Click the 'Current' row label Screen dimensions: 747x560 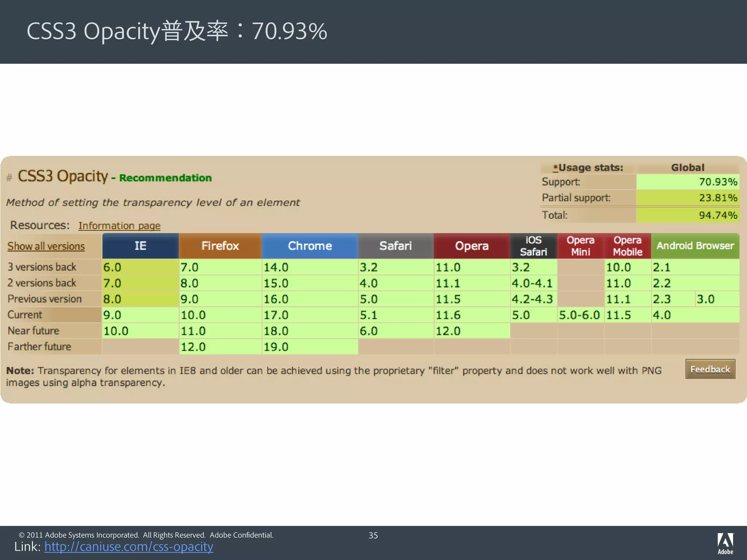pyautogui.click(x=25, y=315)
